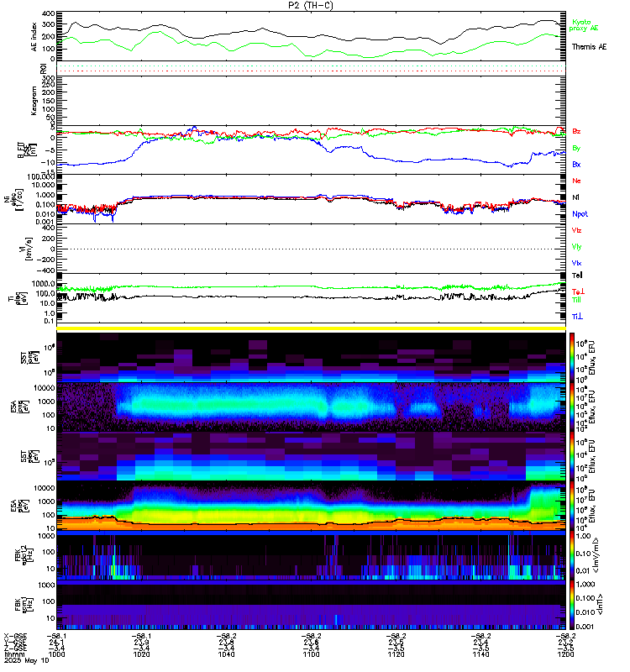Viewport: 630px width, 672px height.
Task: Click the red Bz legend label
Action: pyautogui.click(x=576, y=131)
